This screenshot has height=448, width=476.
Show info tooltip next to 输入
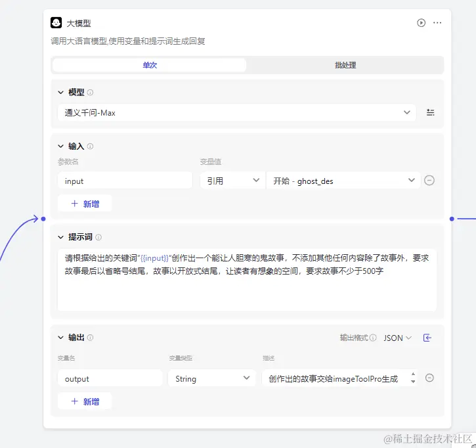point(90,146)
